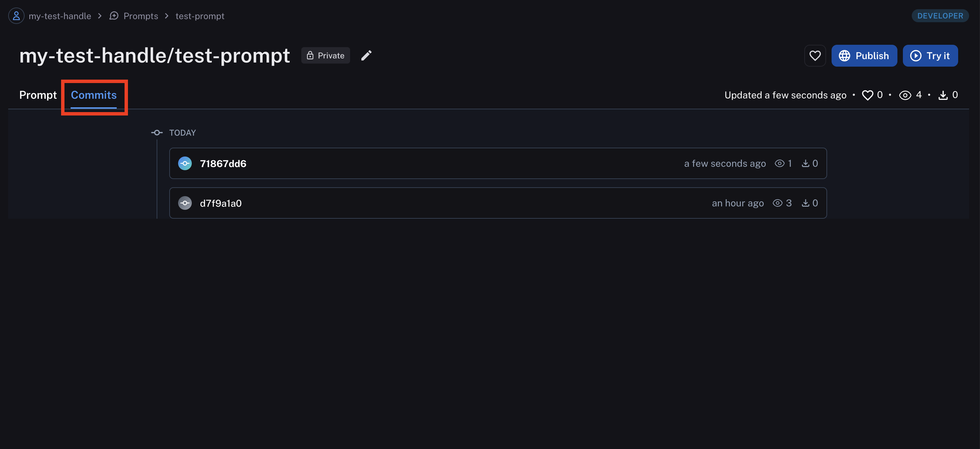Go to Prompts breadcrumb link
The width and height of the screenshot is (980, 449).
coord(140,16)
